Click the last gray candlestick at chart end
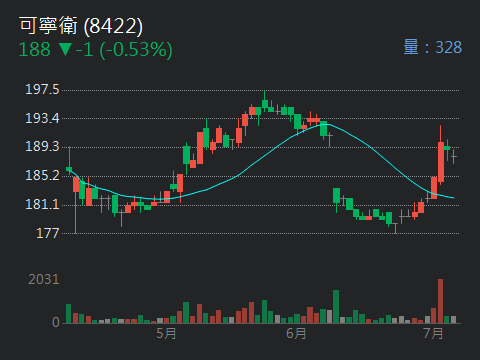480x360 pixels. 454,156
